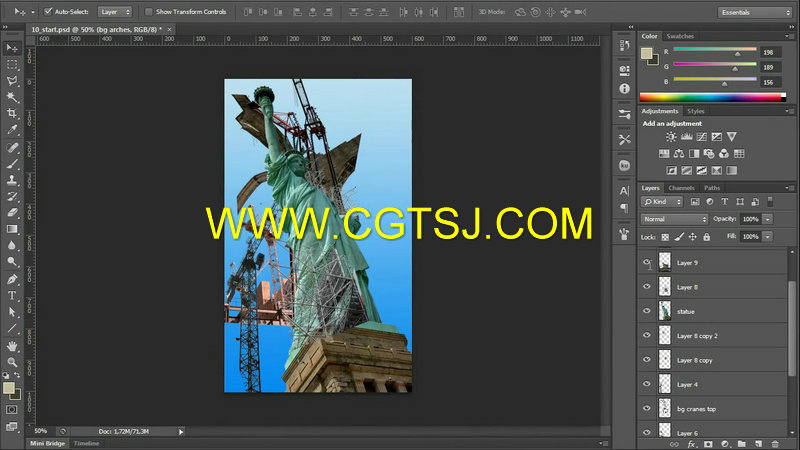The width and height of the screenshot is (800, 450).
Task: Enable Show Transform Controls checkbox
Action: (149, 11)
